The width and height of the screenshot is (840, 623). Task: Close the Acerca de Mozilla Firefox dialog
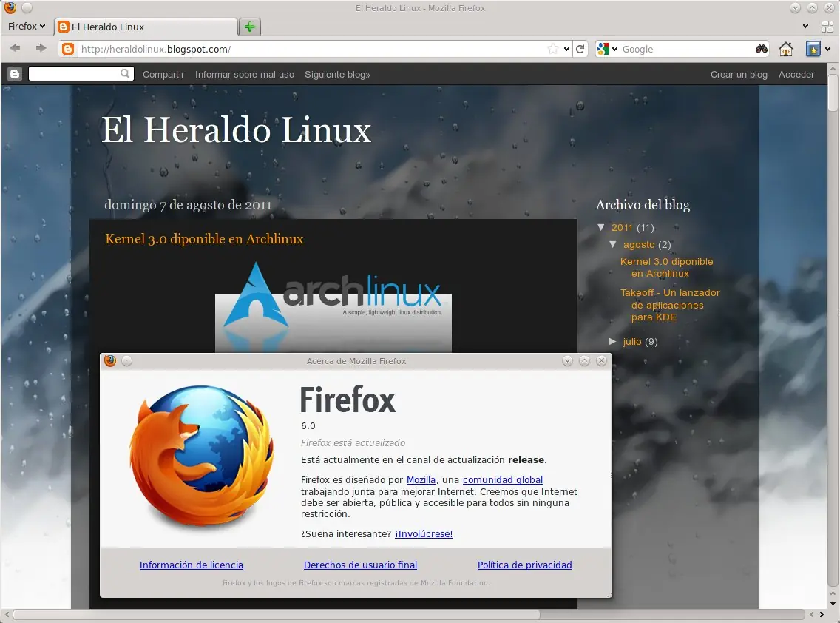(x=602, y=361)
